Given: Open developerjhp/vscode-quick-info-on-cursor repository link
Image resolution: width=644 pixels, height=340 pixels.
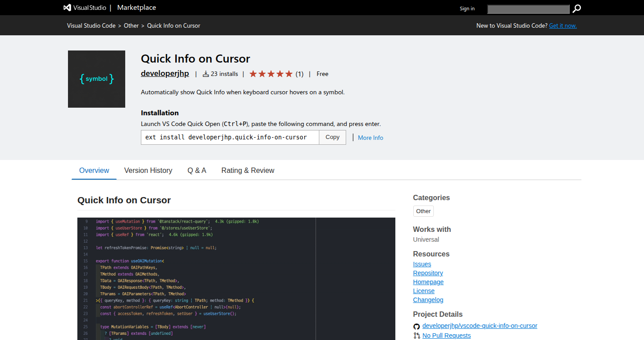Looking at the screenshot, I should (480, 326).
